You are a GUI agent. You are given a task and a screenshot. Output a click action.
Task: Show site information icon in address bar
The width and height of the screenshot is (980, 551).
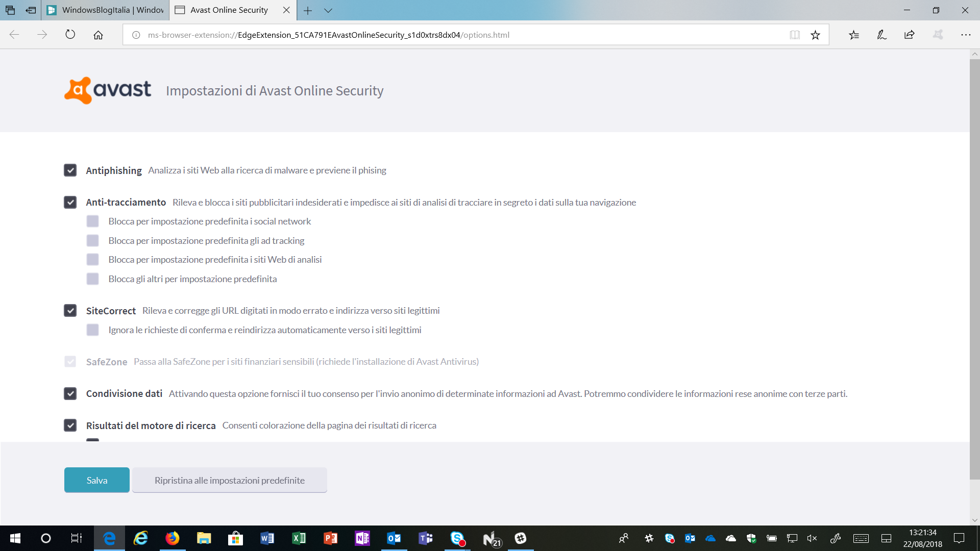tap(136, 35)
